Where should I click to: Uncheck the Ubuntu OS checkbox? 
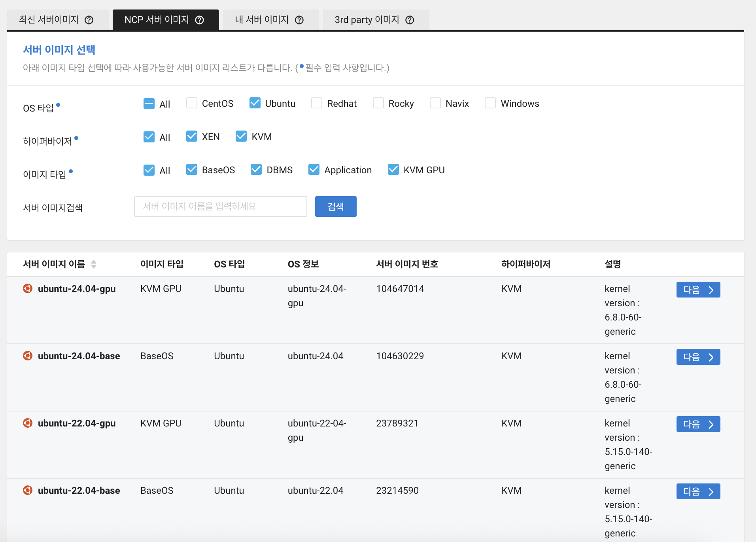pyautogui.click(x=255, y=103)
